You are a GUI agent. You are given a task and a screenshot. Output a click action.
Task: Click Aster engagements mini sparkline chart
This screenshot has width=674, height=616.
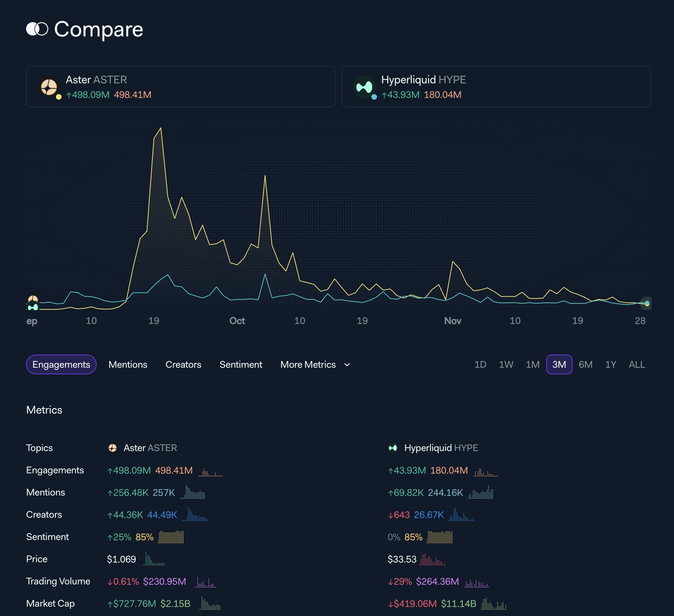pyautogui.click(x=211, y=472)
